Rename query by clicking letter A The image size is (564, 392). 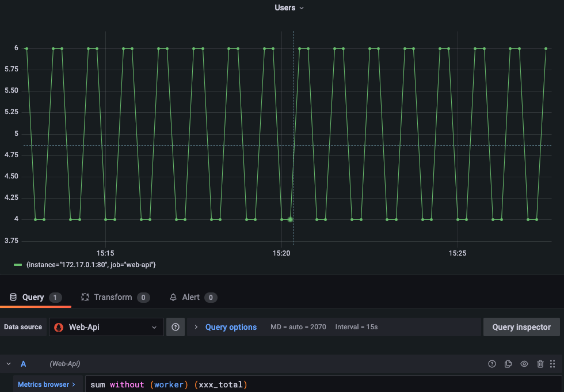click(x=24, y=364)
